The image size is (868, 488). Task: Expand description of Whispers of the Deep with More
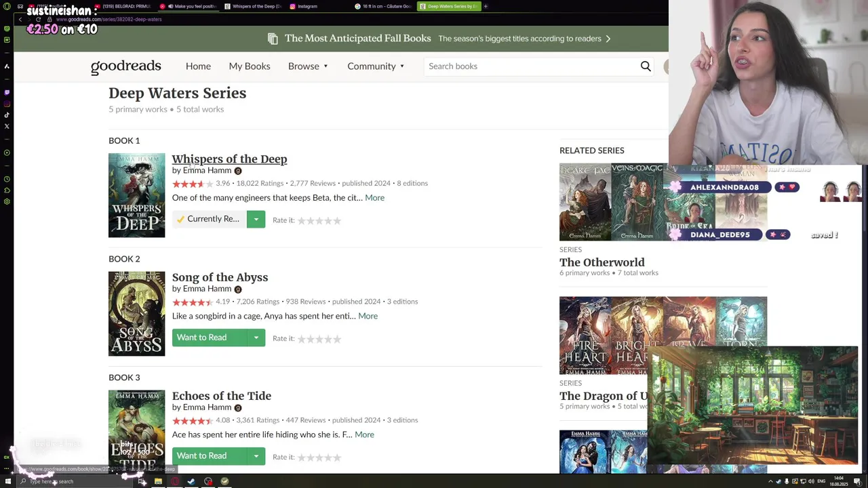tap(374, 198)
